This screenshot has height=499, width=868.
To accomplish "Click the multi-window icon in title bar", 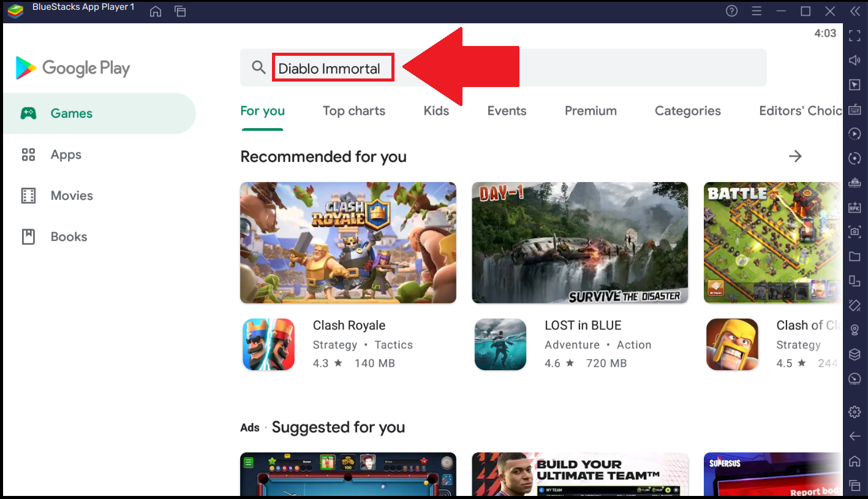I will [x=180, y=11].
